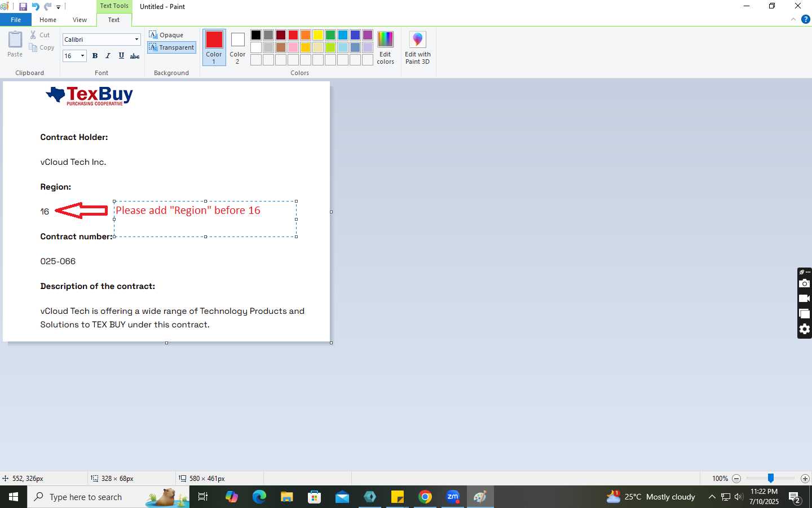
Task: Click the zoom slider handle
Action: (771, 479)
